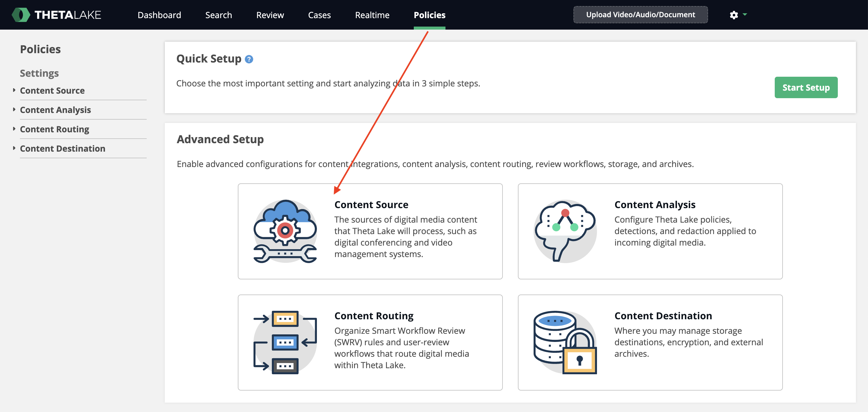868x412 pixels.
Task: Open Content Analysis sidebar link
Action: (x=55, y=110)
